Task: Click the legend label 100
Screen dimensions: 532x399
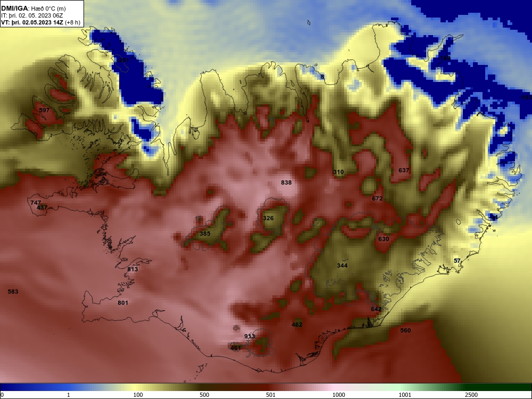Action: [138, 395]
